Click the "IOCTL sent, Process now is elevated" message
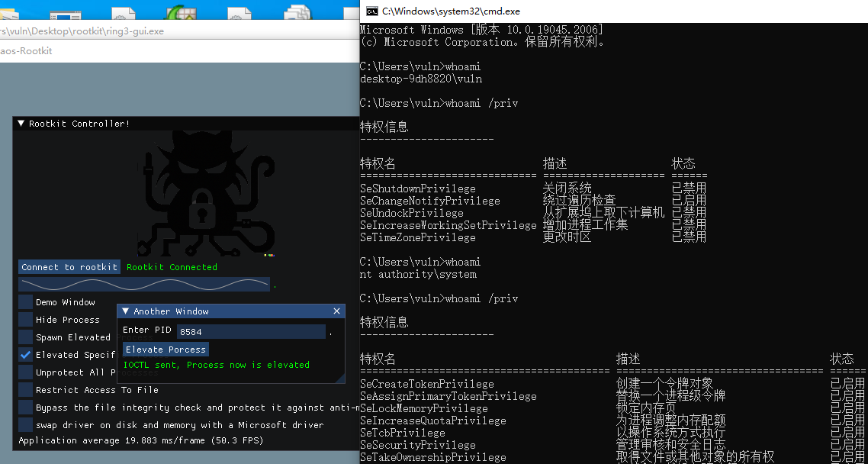Viewport: 868px width, 464px height. (x=217, y=365)
